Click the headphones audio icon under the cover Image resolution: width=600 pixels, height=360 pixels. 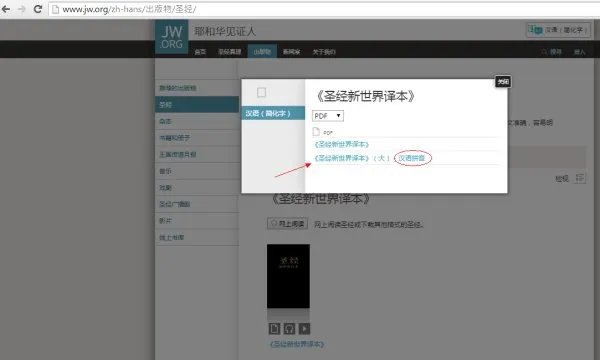[289, 329]
